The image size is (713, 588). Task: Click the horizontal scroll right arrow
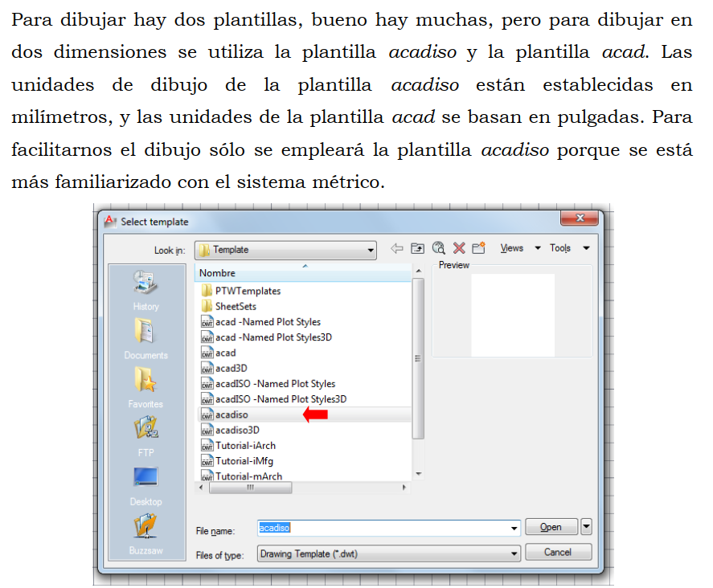404,488
